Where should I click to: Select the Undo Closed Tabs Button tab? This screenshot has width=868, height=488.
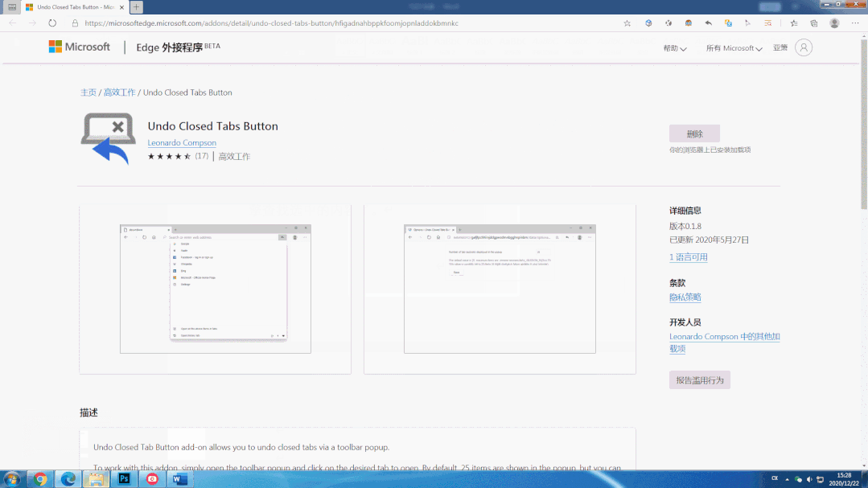click(x=76, y=7)
